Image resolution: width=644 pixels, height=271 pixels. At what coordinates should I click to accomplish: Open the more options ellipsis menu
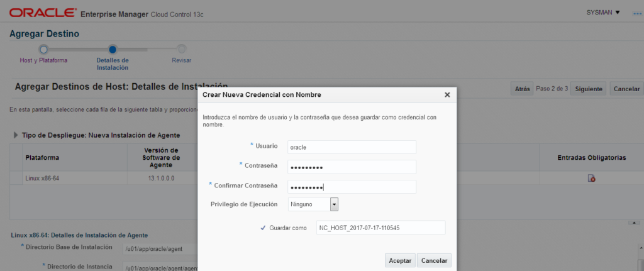point(638,14)
